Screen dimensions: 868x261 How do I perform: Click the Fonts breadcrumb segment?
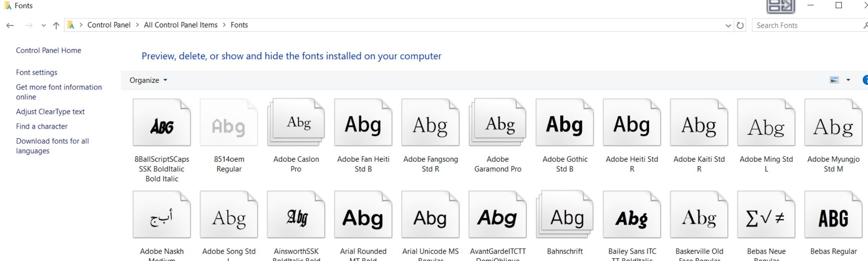point(239,25)
